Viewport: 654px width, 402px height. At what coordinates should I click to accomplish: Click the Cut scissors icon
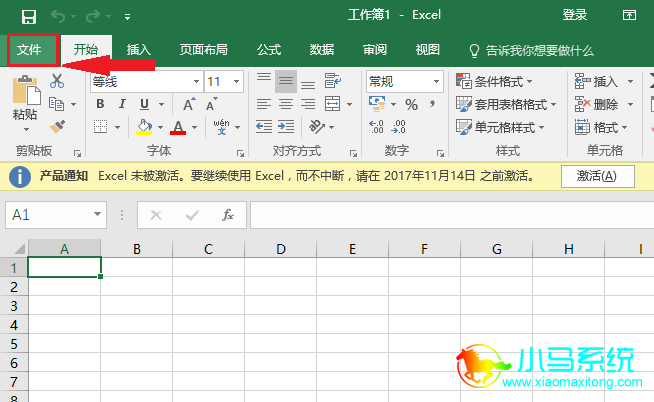(x=57, y=81)
